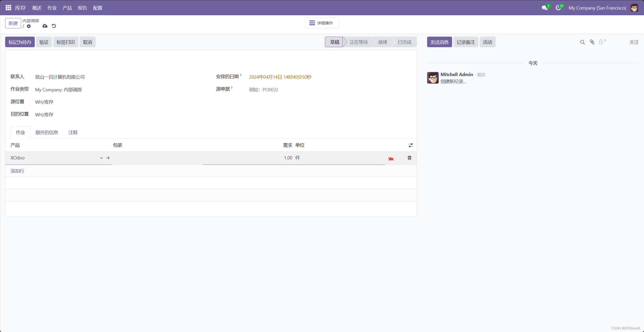Switch to the 额外的信息 tab
Screen dimensions: 644x332
point(47,132)
